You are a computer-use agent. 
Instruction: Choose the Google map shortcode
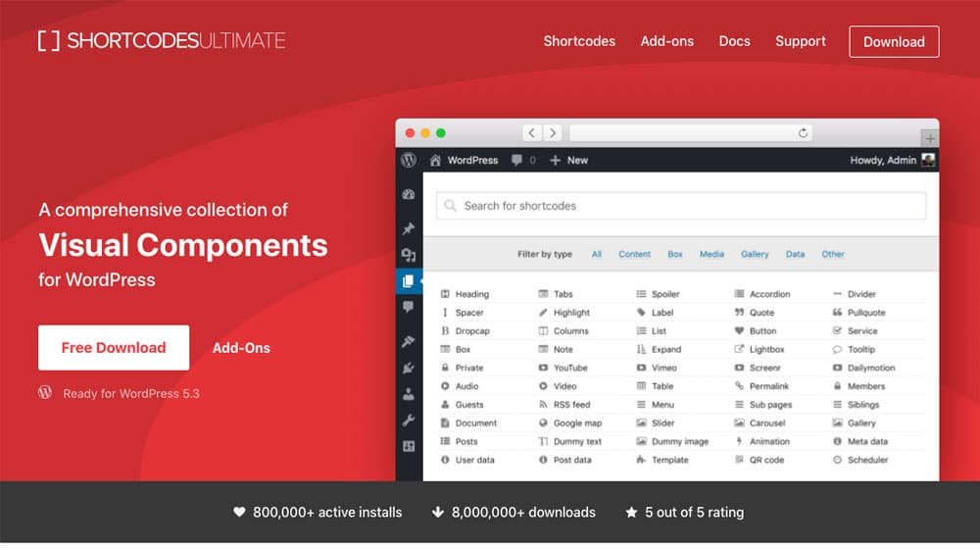[x=570, y=424]
